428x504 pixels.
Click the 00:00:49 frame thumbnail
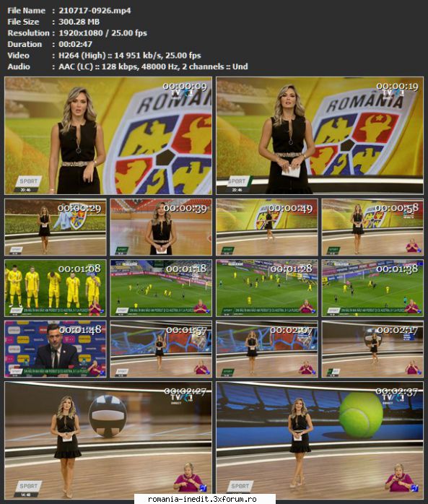click(267, 227)
